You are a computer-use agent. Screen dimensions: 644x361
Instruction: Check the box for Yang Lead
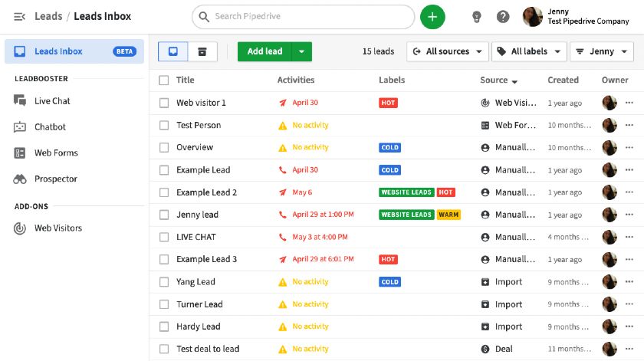164,282
